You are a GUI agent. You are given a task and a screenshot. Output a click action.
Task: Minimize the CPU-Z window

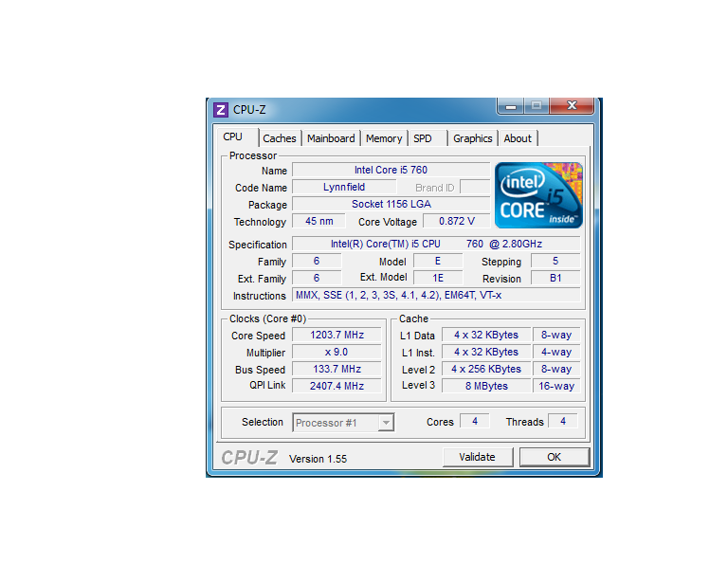[511, 106]
